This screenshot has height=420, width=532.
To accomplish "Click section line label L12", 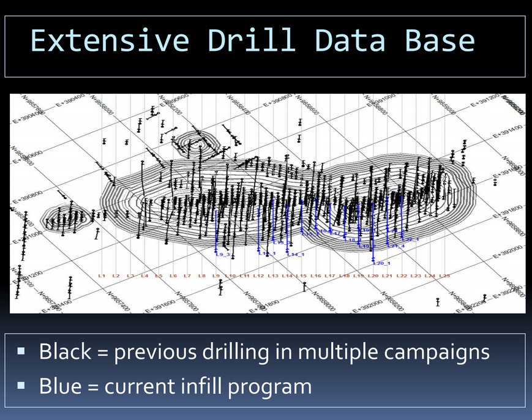I will tap(258, 276).
